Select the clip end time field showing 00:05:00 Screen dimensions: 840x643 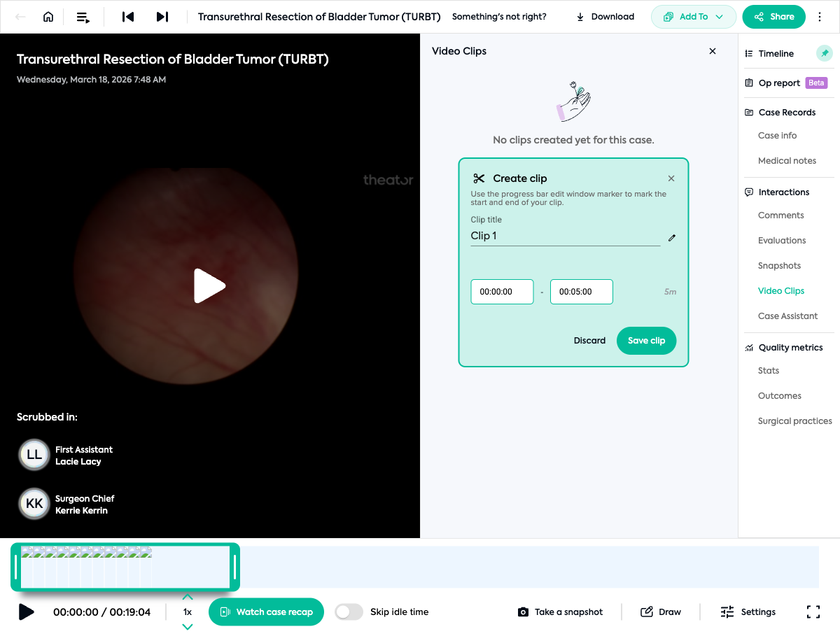tap(582, 291)
